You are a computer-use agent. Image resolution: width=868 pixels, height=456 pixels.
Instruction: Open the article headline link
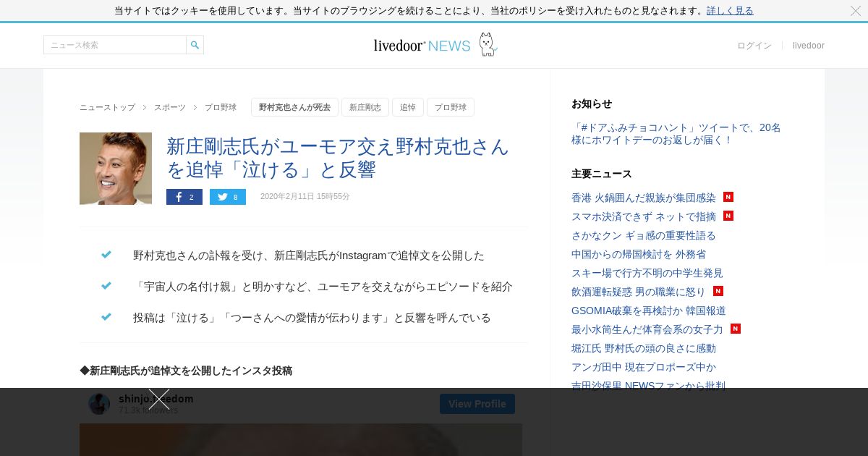pos(338,158)
